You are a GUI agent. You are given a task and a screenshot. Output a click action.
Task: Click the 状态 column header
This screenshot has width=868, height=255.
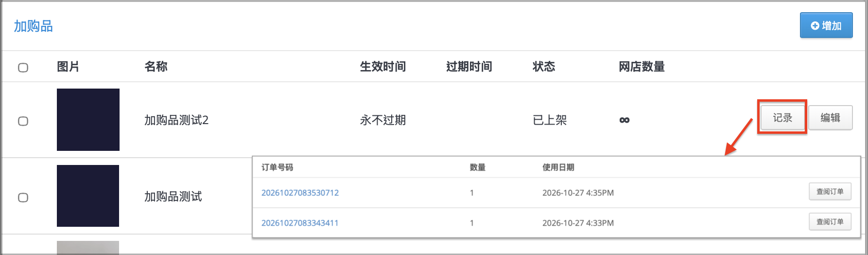point(544,67)
